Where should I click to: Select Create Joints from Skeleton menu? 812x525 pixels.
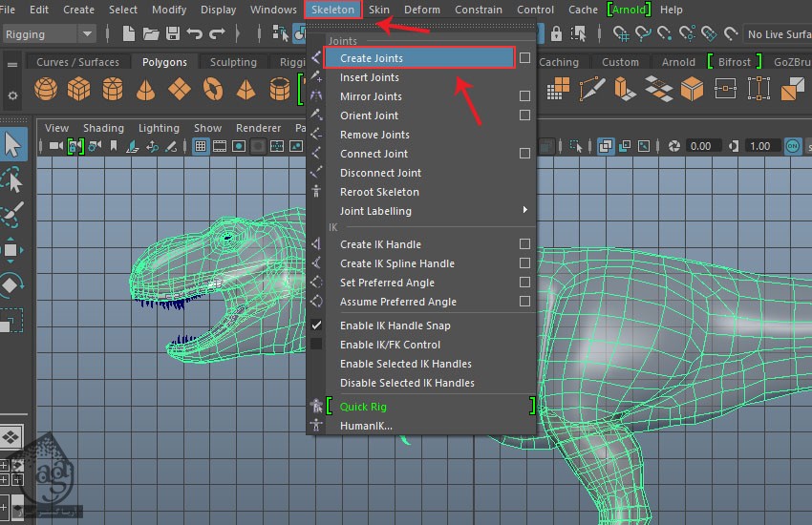(x=372, y=58)
